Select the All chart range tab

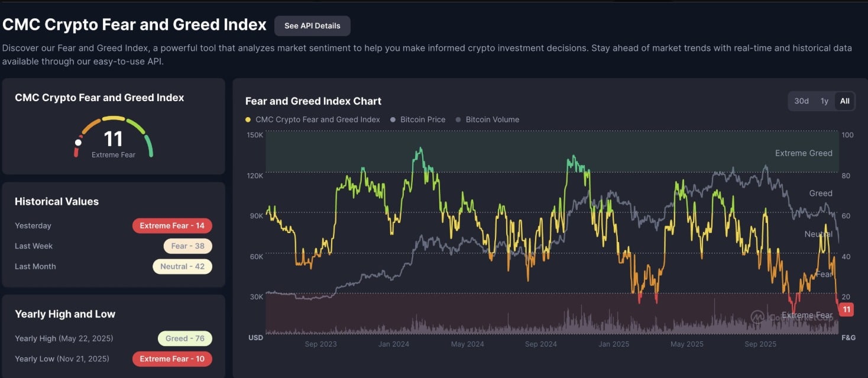click(x=844, y=101)
